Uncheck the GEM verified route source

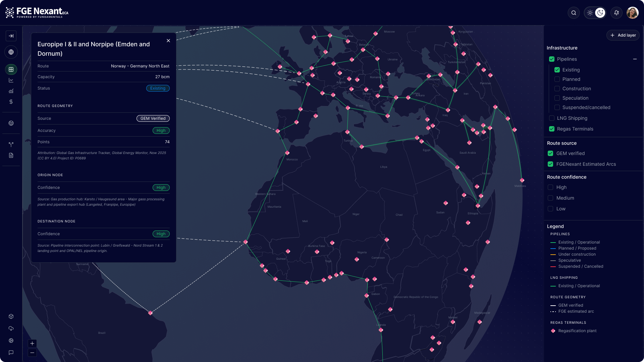click(x=550, y=153)
